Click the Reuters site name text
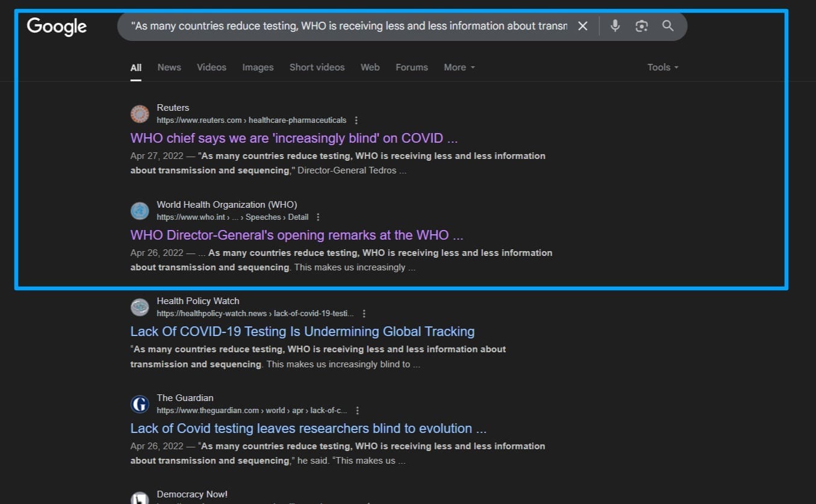The height and width of the screenshot is (504, 816). click(173, 108)
